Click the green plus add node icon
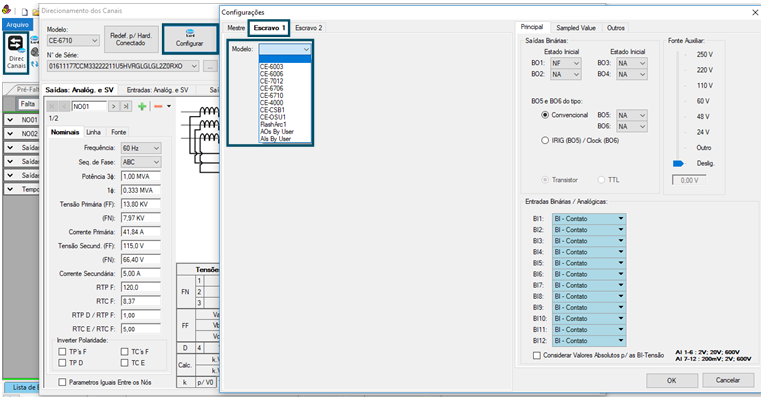This screenshot has width=762, height=399. pyautogui.click(x=142, y=106)
